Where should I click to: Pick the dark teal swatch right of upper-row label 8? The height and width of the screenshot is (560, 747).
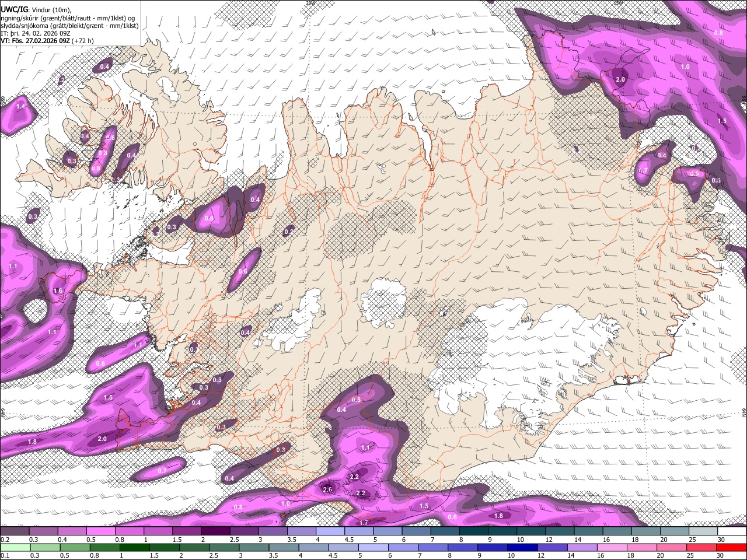(473, 531)
